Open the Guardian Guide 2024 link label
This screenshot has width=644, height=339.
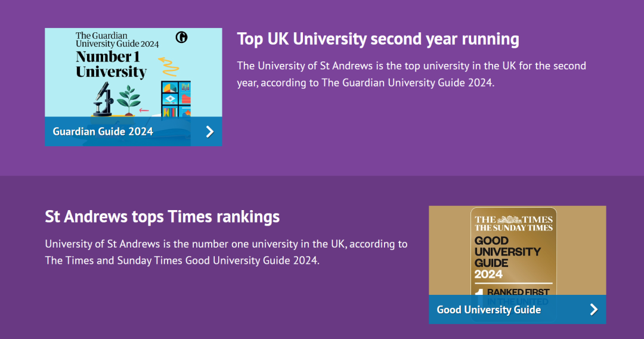(x=103, y=131)
